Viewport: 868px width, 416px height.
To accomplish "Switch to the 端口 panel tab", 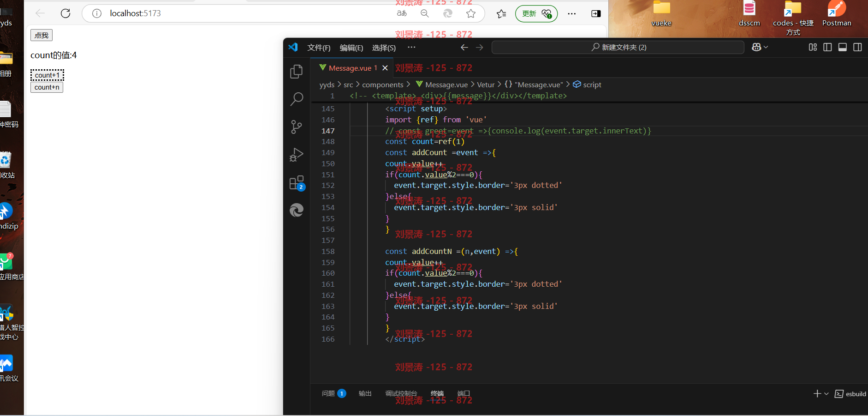I will pos(464,393).
